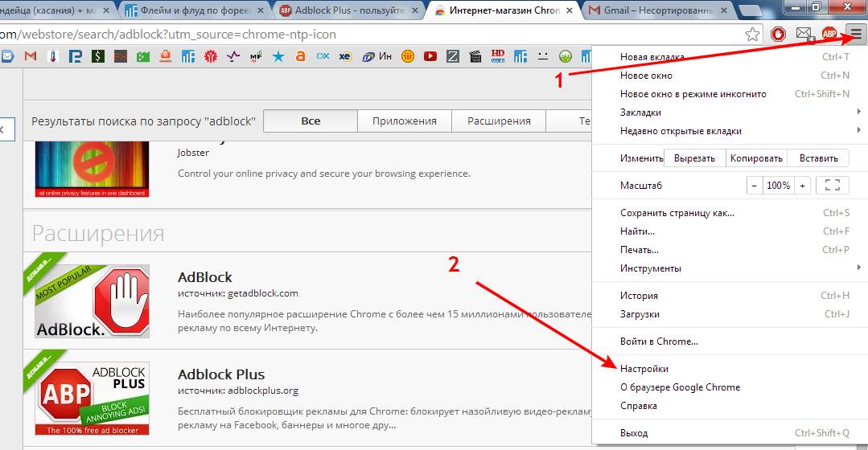Screen dimensions: 868x450
Task: Close the Интернет-магазин Chrome tab
Action: pos(569,10)
